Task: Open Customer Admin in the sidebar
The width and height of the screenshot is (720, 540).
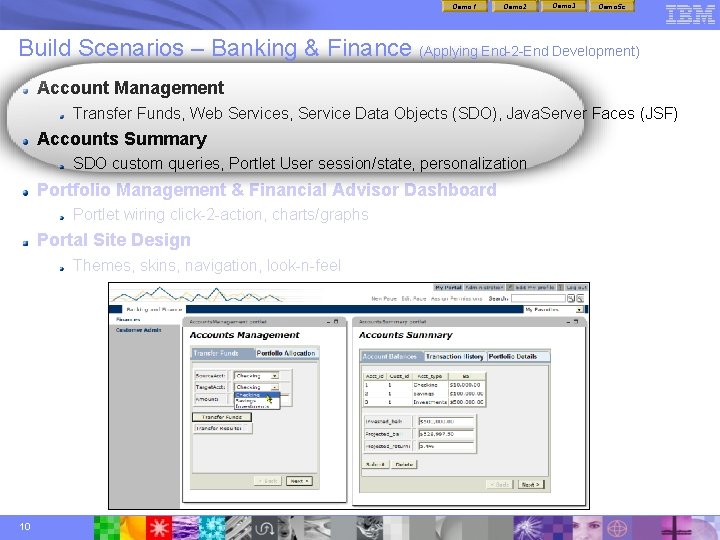Action: click(138, 330)
